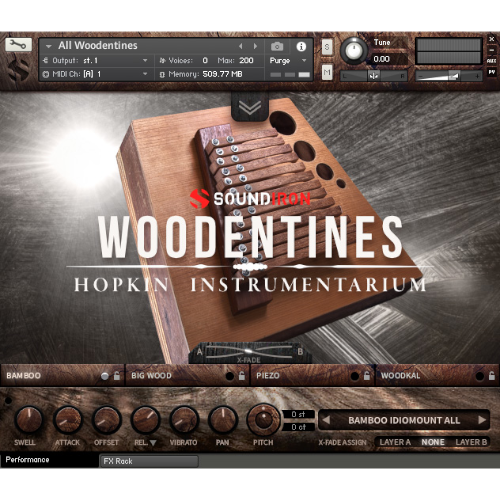Minimize the instrument with the minus icon
The image size is (500, 500).
click(491, 50)
